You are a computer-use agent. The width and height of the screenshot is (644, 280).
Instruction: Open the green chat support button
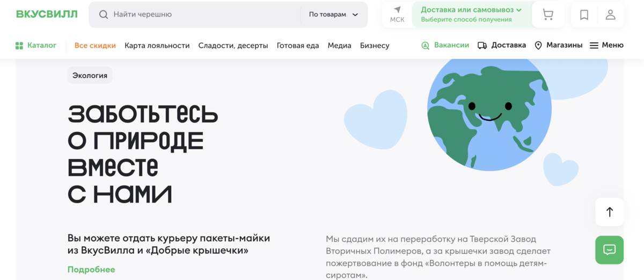click(610, 250)
